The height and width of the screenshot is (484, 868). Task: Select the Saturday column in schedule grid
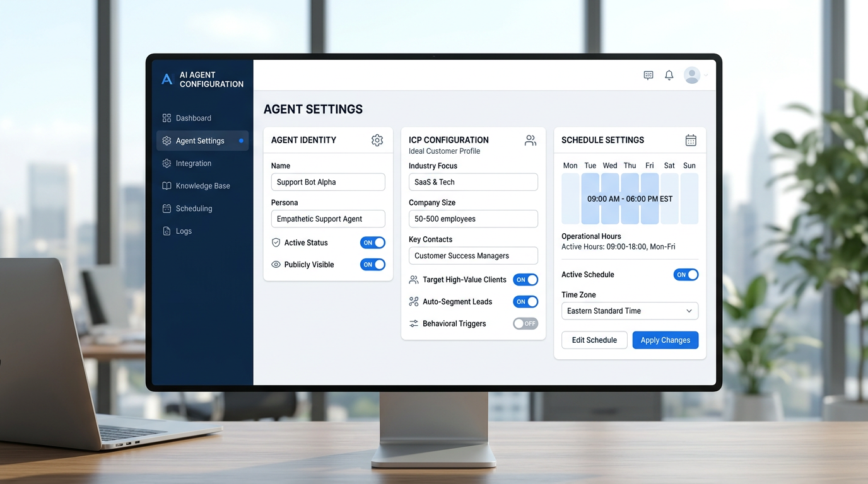[x=669, y=199]
